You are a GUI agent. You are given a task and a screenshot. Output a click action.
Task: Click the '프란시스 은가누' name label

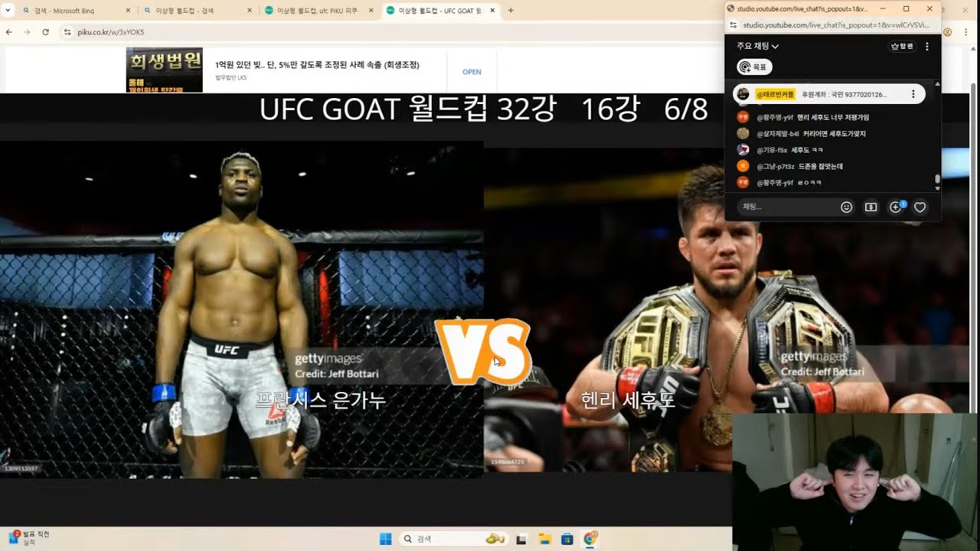321,400
